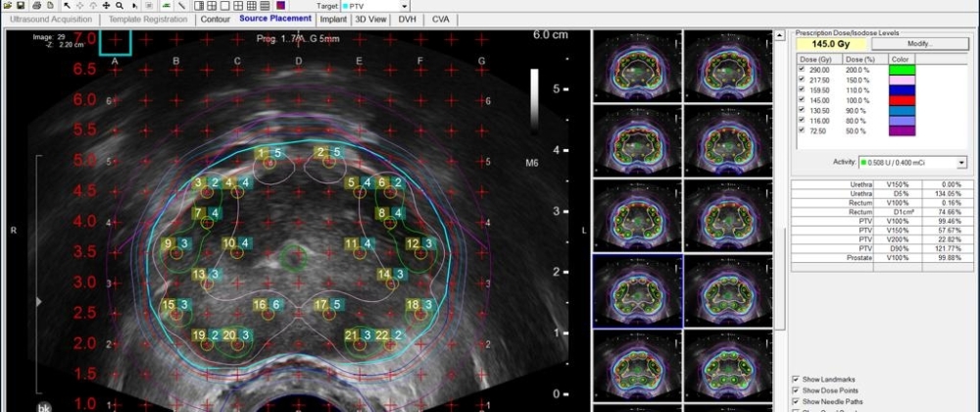Uncheck the Show Landmarks checkbox
Screen dimensions: 980x412
pyautogui.click(x=795, y=378)
